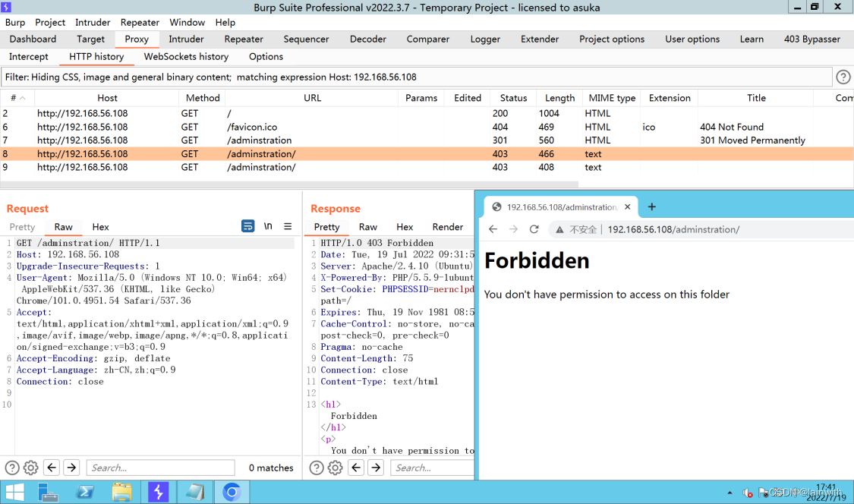854x504 pixels.
Task: Open Server Manager from taskbar
Action: click(x=48, y=492)
